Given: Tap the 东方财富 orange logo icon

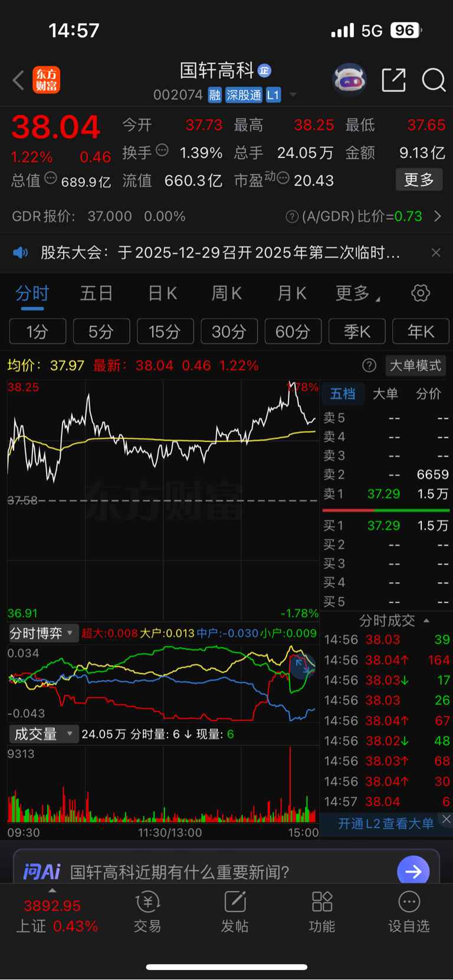Looking at the screenshot, I should pos(46,80).
